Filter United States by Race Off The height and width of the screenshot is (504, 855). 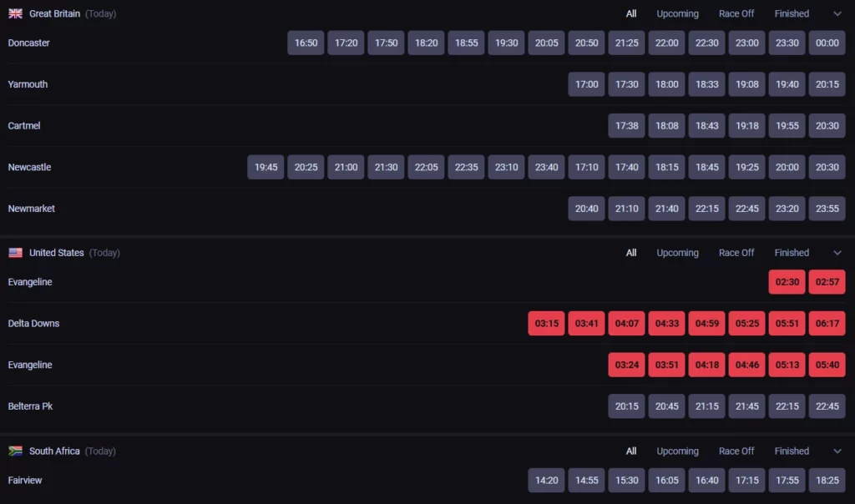point(736,253)
